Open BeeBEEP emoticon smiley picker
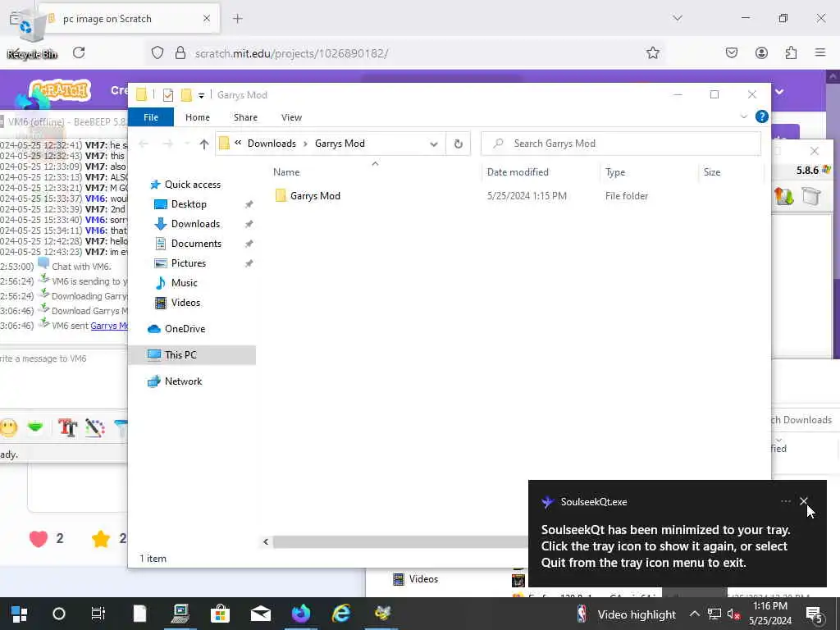 8,427
